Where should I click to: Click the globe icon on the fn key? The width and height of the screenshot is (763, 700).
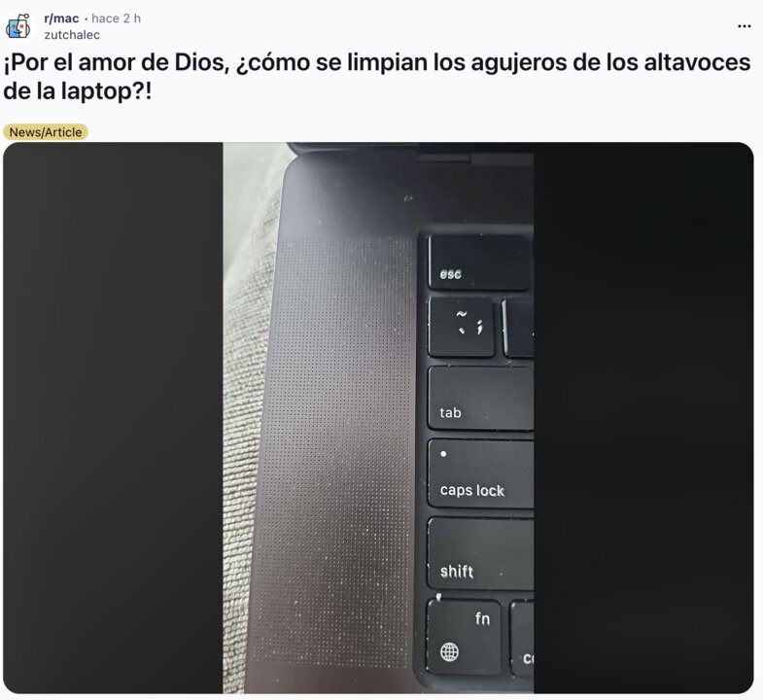(449, 651)
